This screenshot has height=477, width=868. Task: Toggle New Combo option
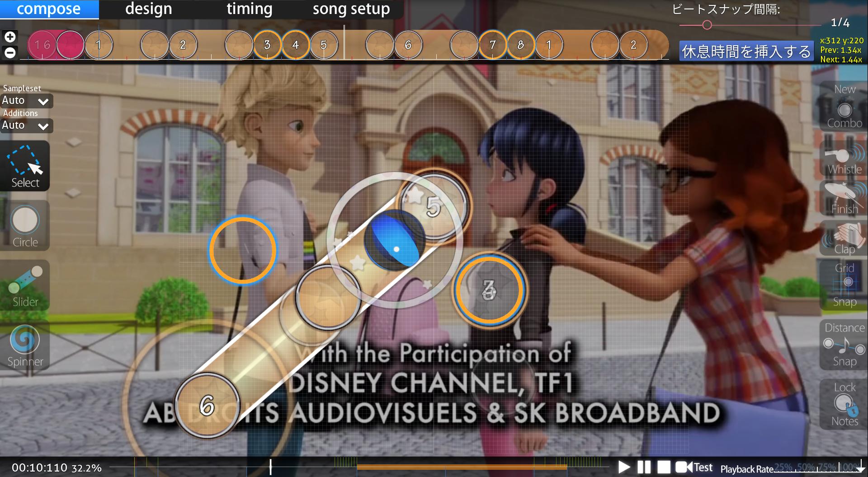(844, 107)
